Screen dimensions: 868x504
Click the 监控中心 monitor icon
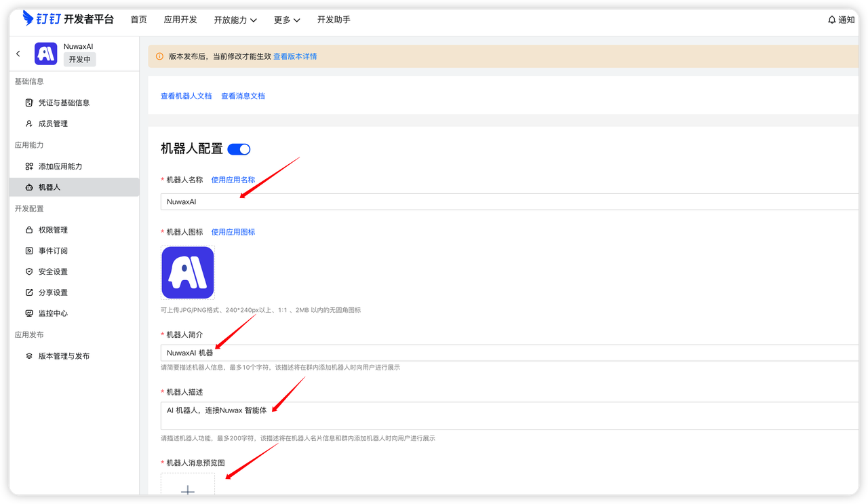pos(29,313)
